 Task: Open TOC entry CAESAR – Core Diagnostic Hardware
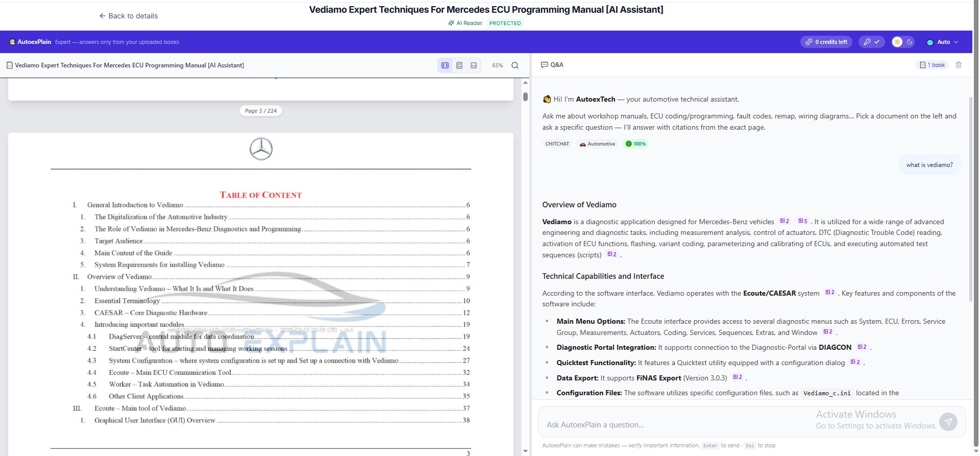tap(275, 313)
